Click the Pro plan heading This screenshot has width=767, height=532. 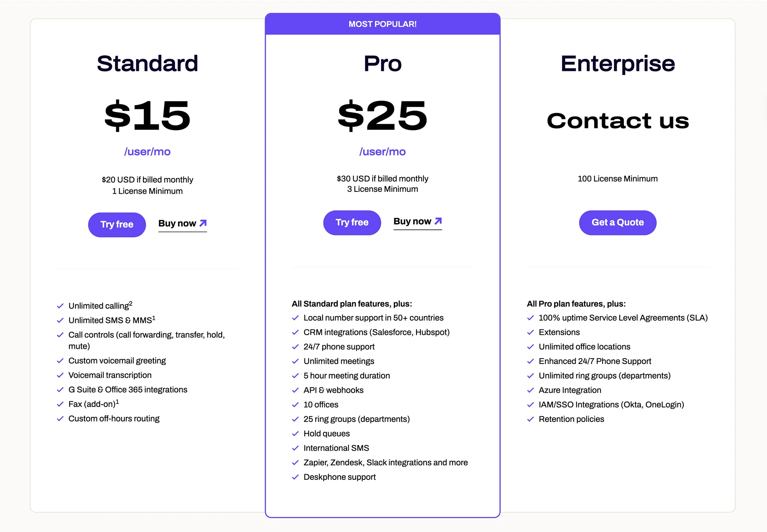tap(382, 64)
